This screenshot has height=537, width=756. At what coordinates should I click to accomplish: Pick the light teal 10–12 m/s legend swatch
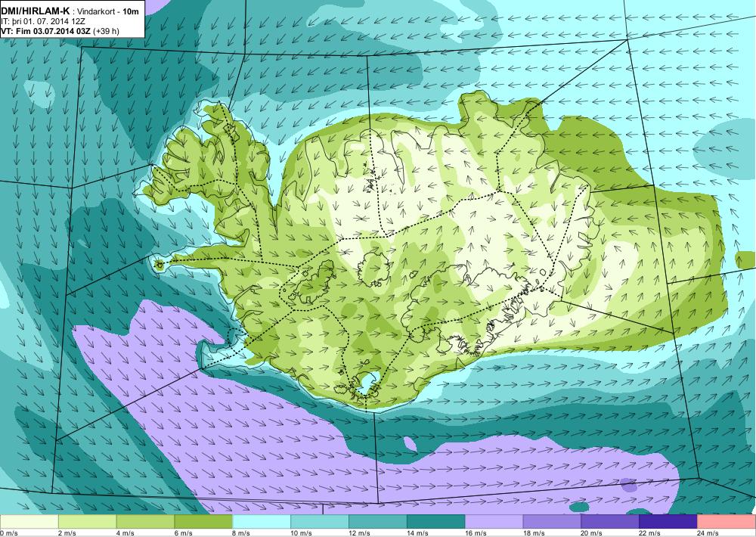320,522
